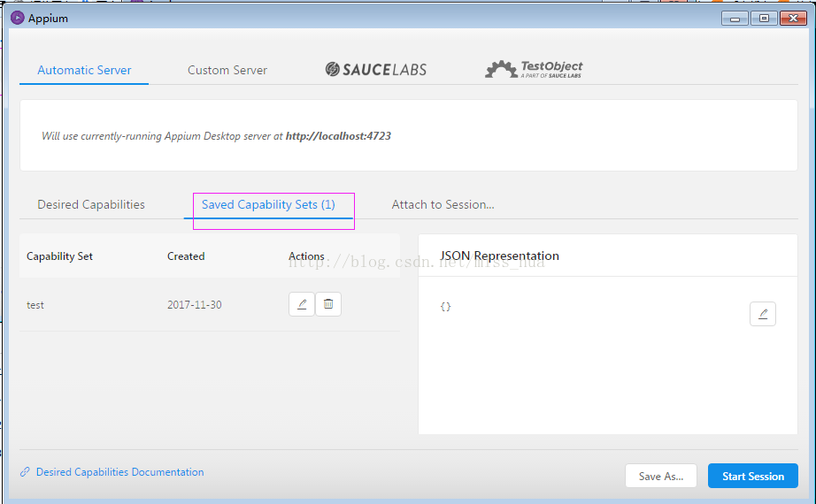Close the Appium window
The width and height of the screenshot is (816, 504).
(793, 19)
